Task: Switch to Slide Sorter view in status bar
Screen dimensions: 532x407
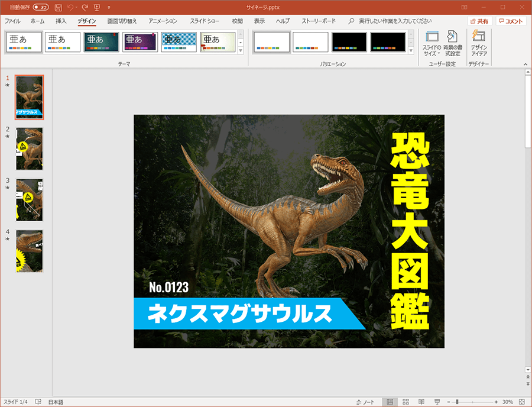Action: pyautogui.click(x=406, y=402)
